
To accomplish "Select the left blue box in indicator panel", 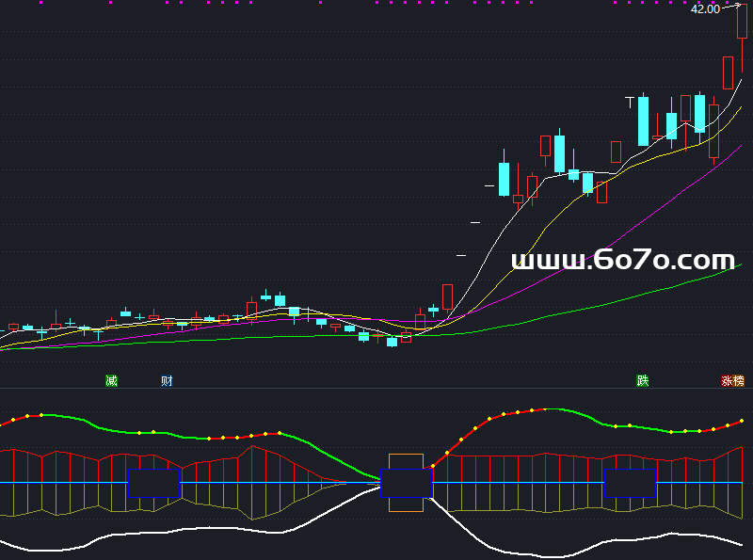I will 153,483.
